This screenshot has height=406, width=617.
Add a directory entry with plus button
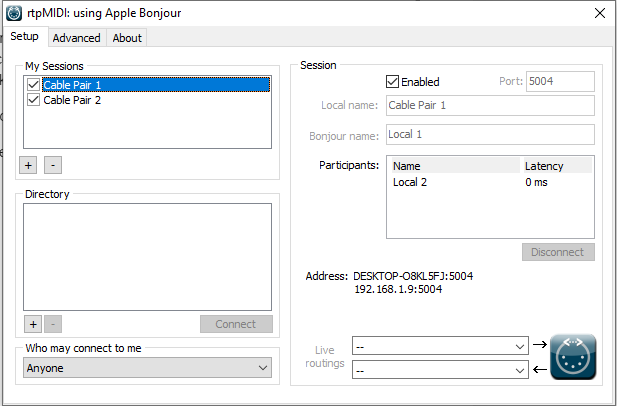[x=33, y=324]
